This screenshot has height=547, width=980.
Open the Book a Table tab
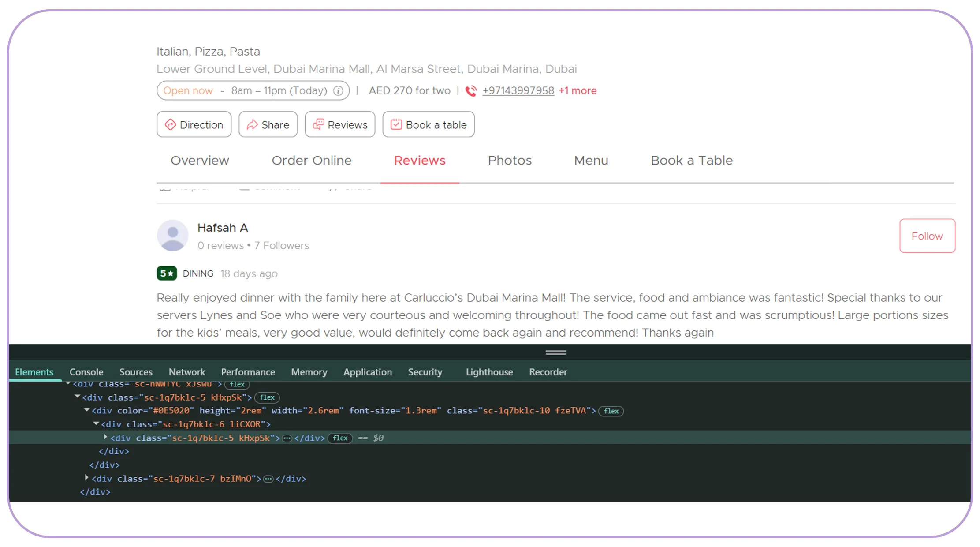[692, 161]
